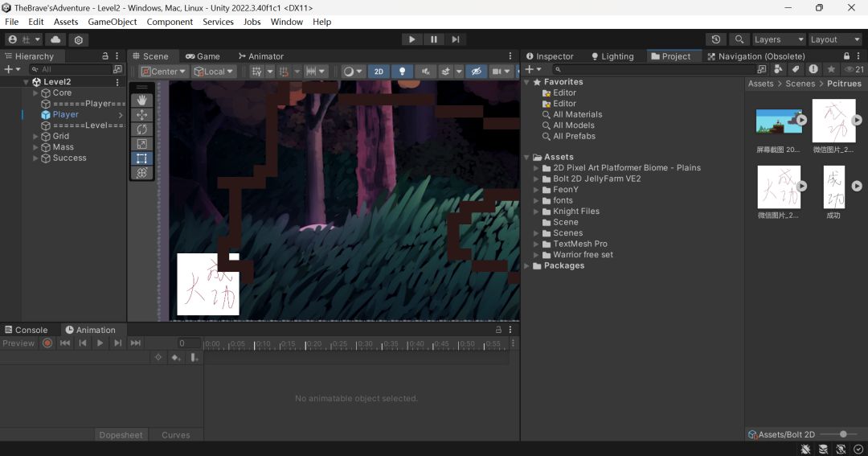Image resolution: width=868 pixels, height=456 pixels.
Task: Toggle scene visibility hidden-eye button
Action: [x=476, y=72]
